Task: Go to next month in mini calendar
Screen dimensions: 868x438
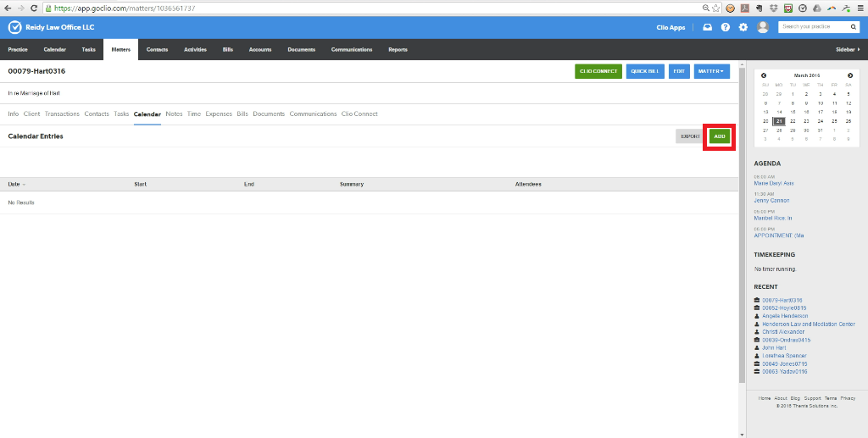Action: pyautogui.click(x=850, y=75)
